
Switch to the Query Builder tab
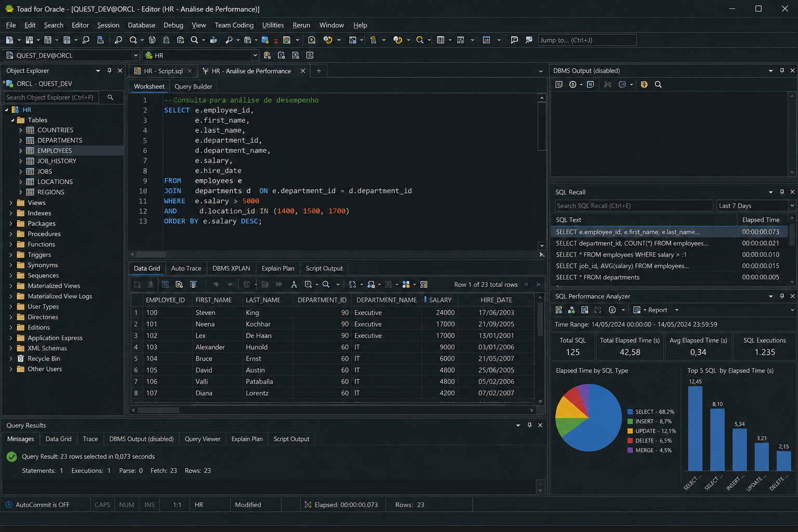tap(193, 87)
